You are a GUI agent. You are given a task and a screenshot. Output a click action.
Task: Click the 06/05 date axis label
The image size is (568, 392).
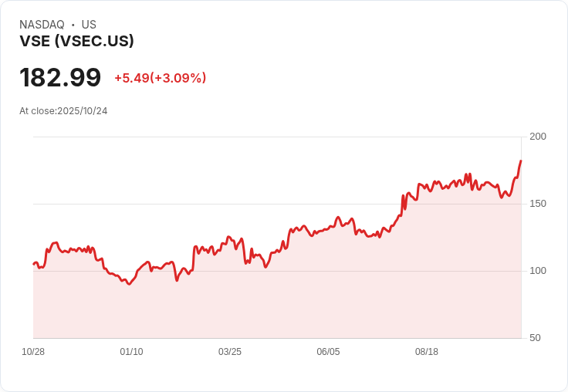click(x=328, y=352)
